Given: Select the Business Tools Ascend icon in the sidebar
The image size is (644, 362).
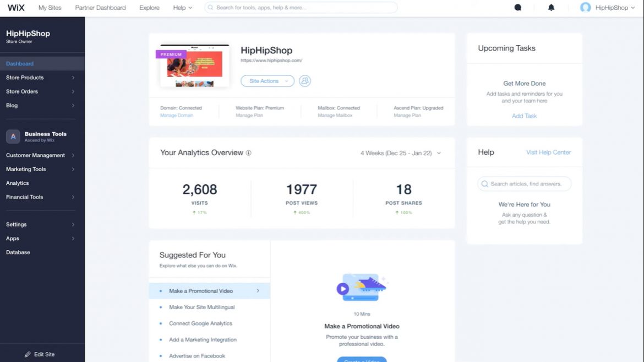Looking at the screenshot, I should (12, 136).
